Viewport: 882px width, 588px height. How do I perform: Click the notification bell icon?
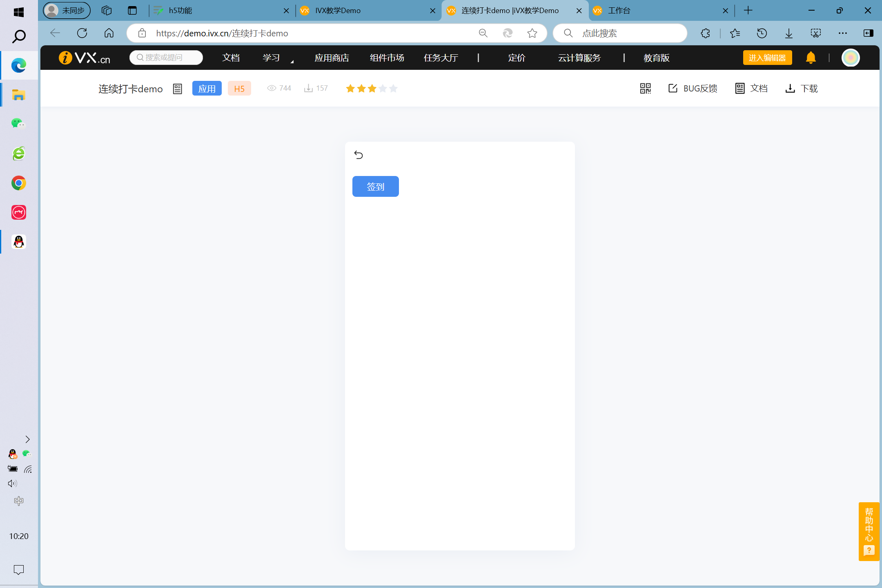tap(811, 58)
